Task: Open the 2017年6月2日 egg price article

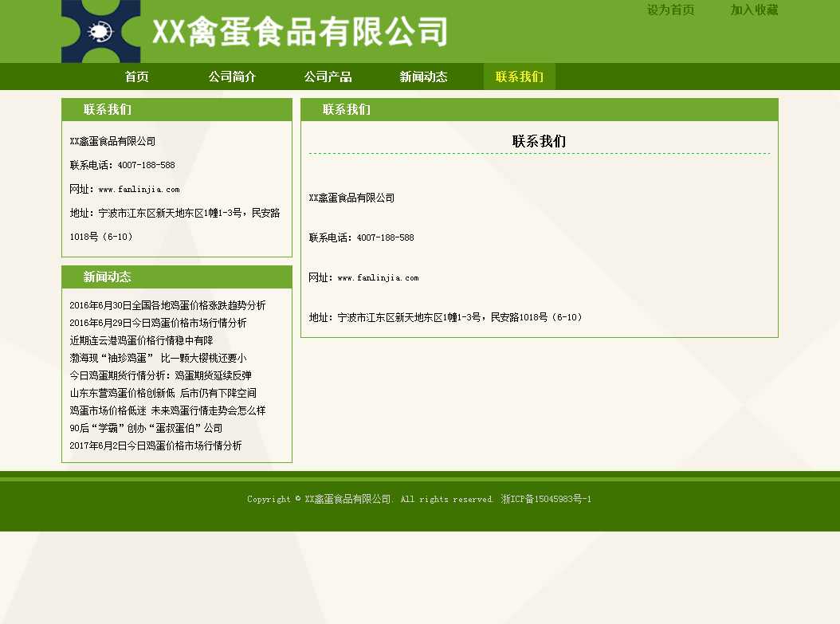Action: pyautogui.click(x=155, y=446)
